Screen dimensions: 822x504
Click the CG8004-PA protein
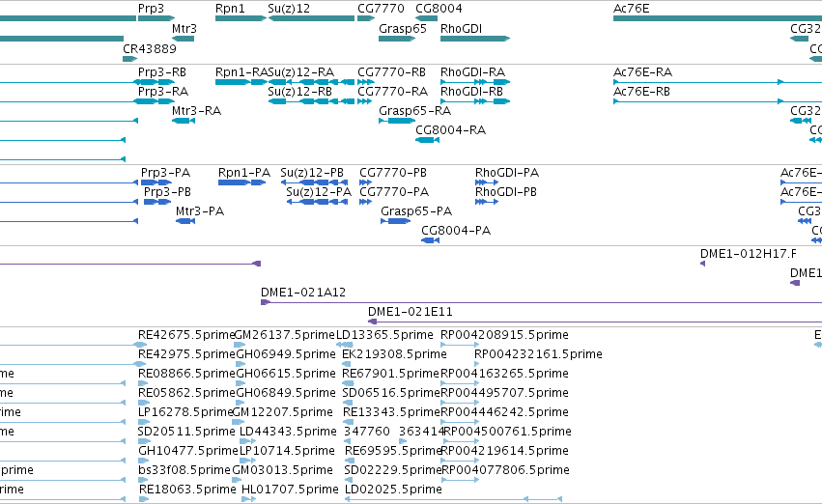tap(431, 240)
